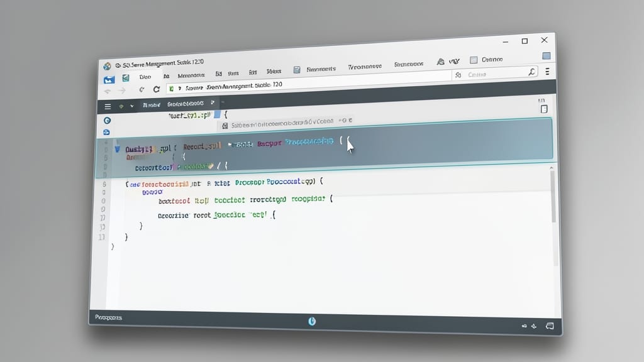Focus the search input field

tap(496, 74)
